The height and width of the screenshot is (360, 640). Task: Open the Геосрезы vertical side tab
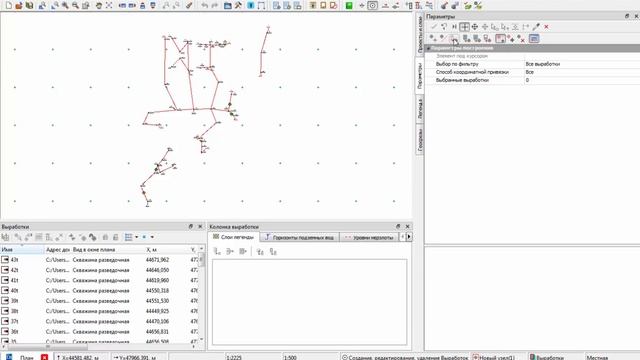(420, 140)
